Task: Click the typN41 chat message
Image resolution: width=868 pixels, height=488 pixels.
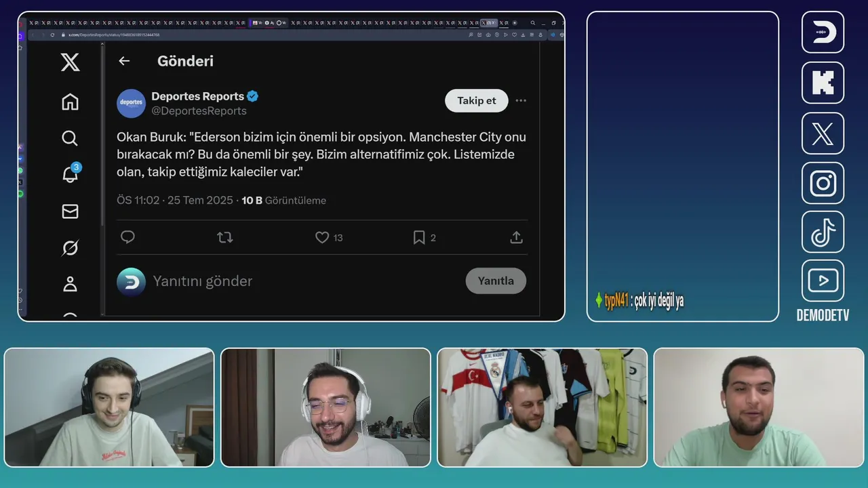Action: (x=639, y=301)
